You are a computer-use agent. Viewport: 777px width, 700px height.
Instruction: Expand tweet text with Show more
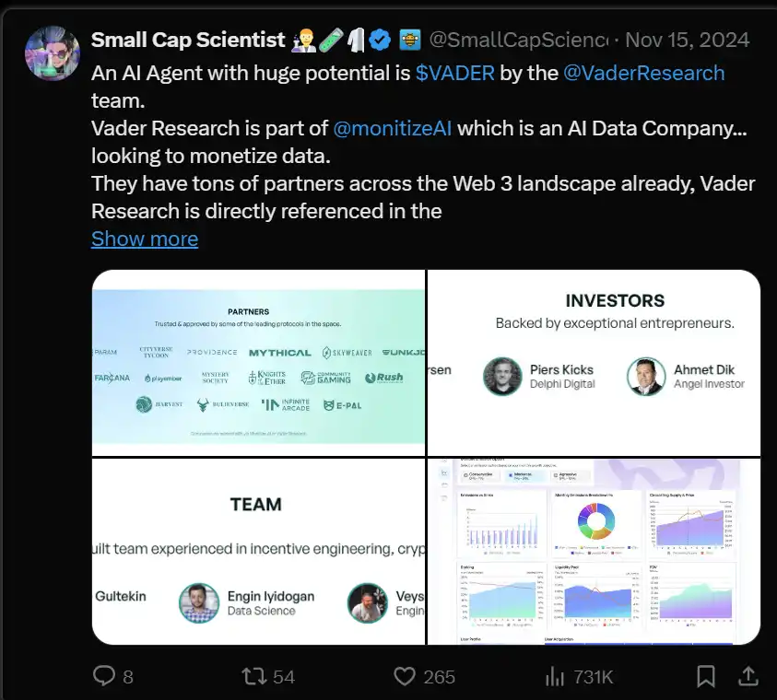point(145,239)
